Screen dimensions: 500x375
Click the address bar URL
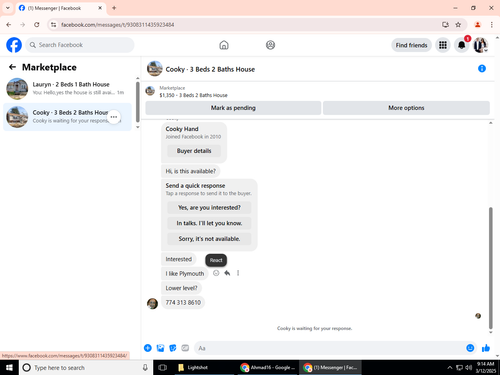pyautogui.click(x=118, y=25)
